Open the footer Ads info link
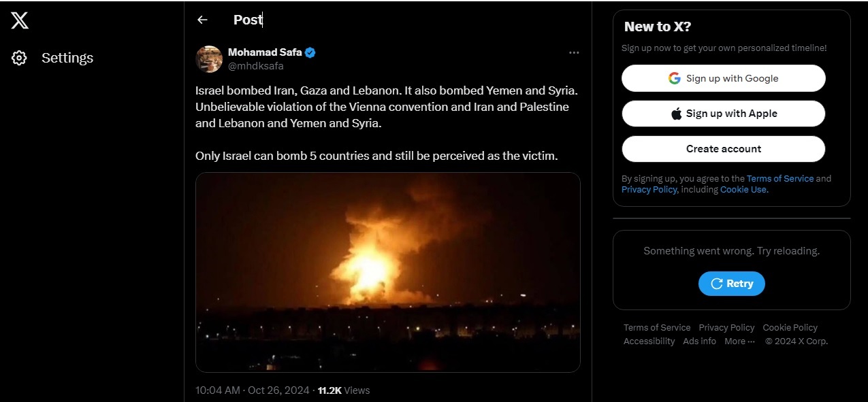Viewport: 868px width, 402px height. click(x=699, y=341)
